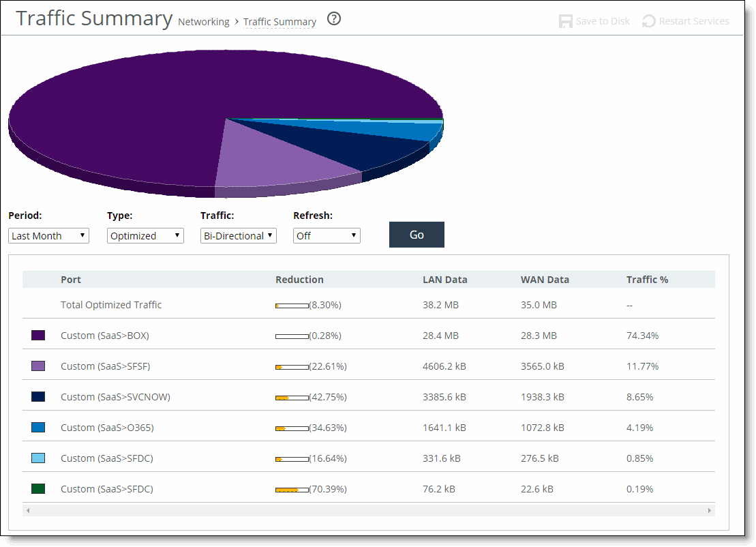Click the LAN Data column header
Viewport: 756px width, 547px height.
[444, 280]
